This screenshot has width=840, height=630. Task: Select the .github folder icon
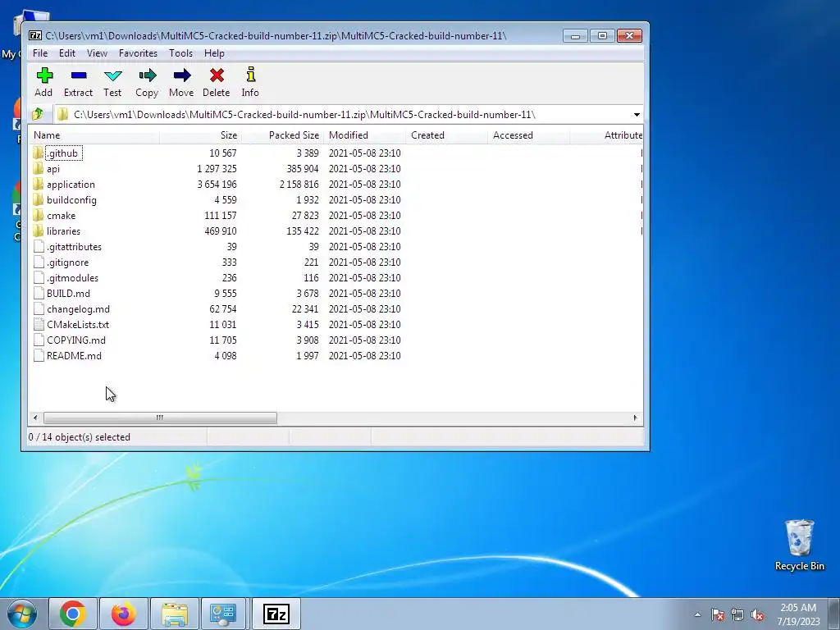click(x=38, y=153)
